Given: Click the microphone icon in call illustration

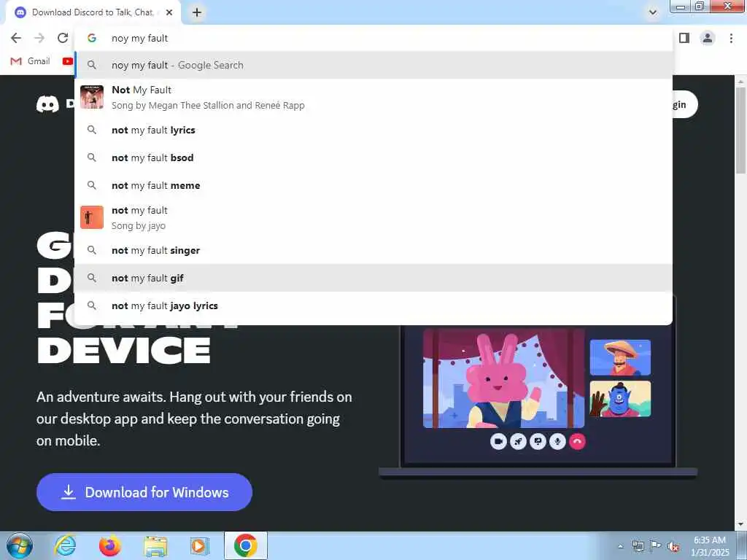Looking at the screenshot, I should tap(557, 441).
